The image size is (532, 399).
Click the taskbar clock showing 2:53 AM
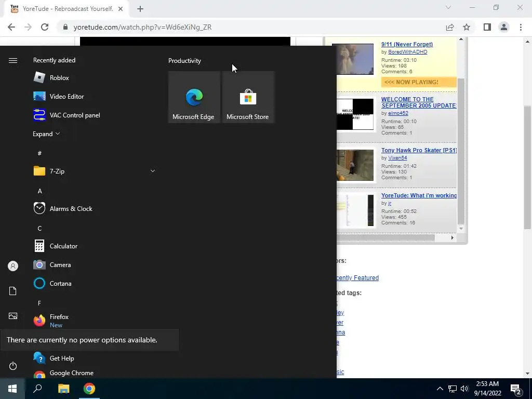pos(487,389)
